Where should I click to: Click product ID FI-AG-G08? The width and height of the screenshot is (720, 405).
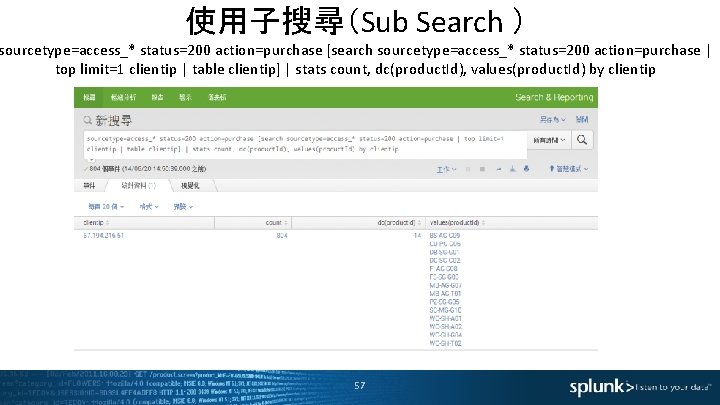(444, 269)
